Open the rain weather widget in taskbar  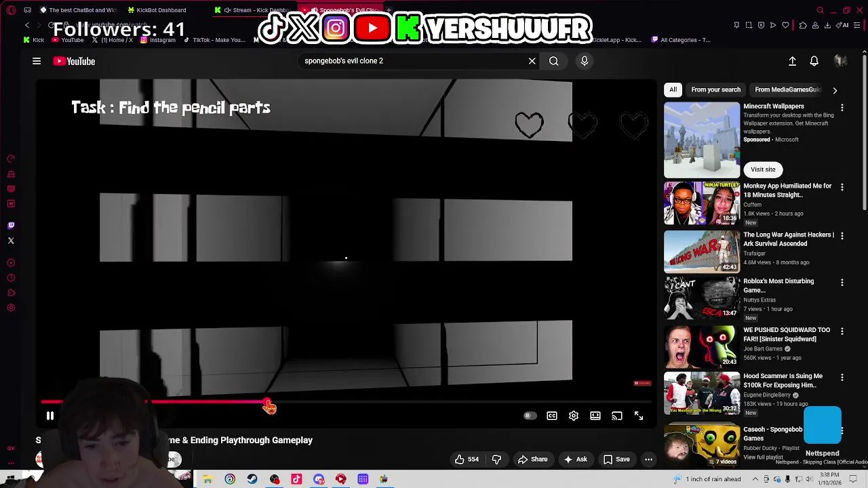pos(707,479)
